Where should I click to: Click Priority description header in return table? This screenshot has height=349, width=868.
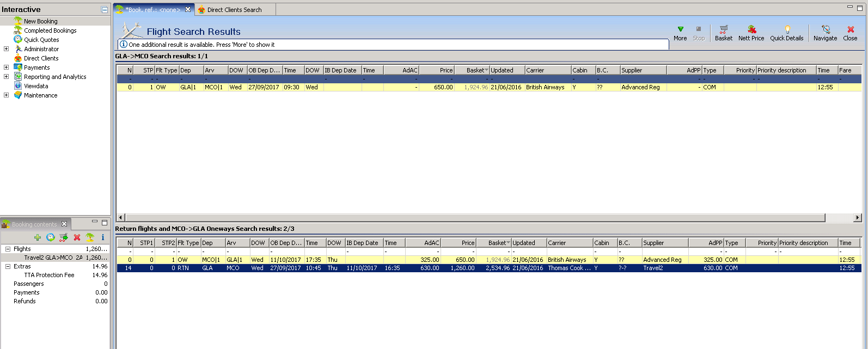coord(808,243)
